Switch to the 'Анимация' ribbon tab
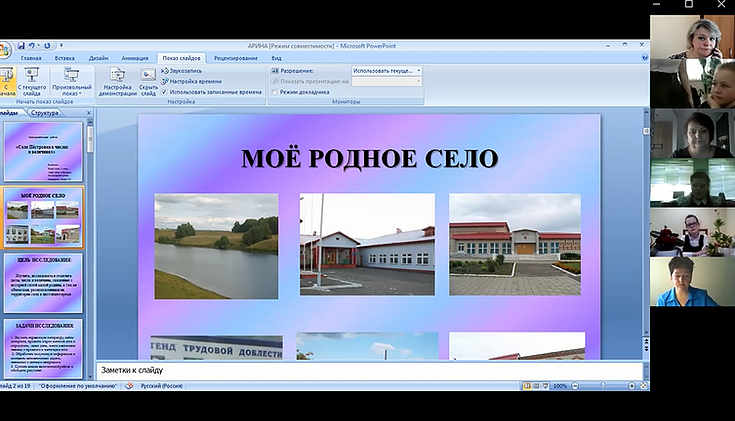The height and width of the screenshot is (421, 735). pyautogui.click(x=135, y=59)
